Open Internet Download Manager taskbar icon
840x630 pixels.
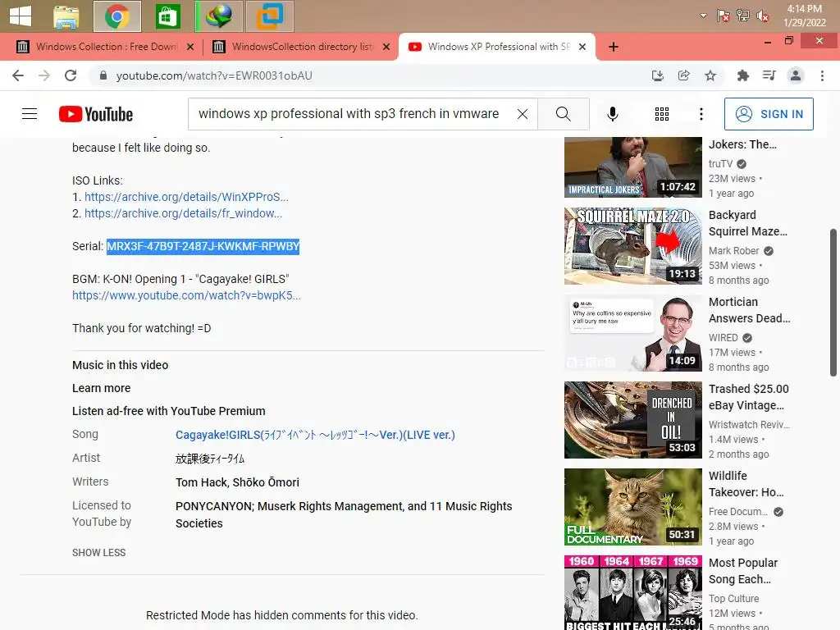pyautogui.click(x=219, y=16)
